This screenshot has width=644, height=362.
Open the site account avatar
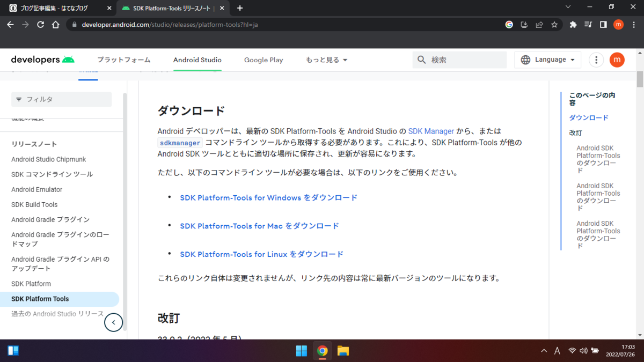click(x=617, y=60)
